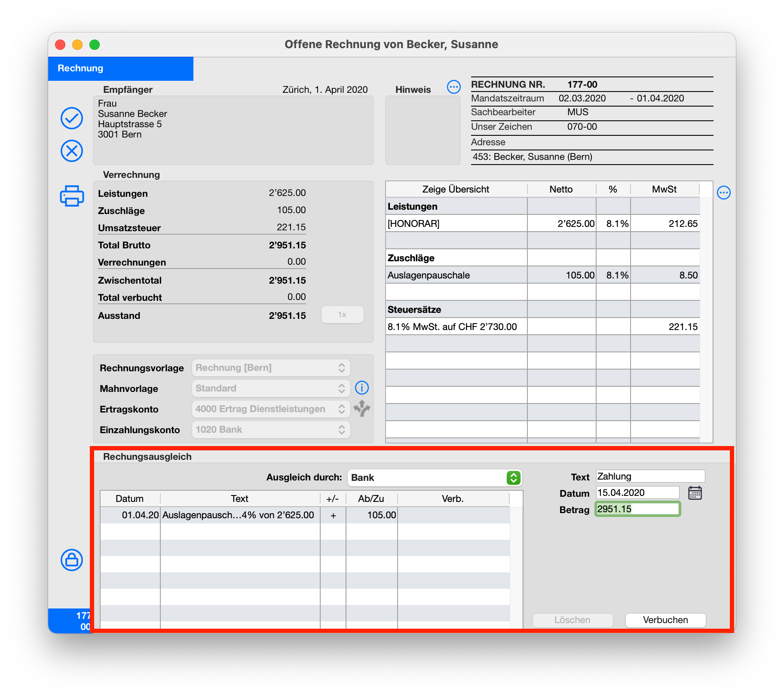The image size is (784, 697).
Task: Click the Ausstand amount 2'951.15
Action: click(x=288, y=316)
